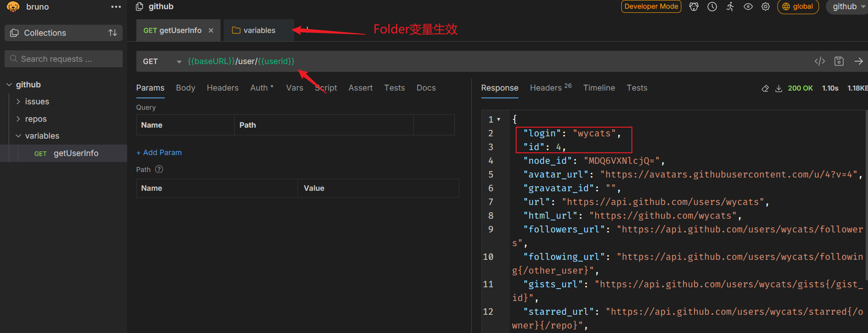Click the + Add Param link
This screenshot has height=333, width=868.
[x=159, y=152]
